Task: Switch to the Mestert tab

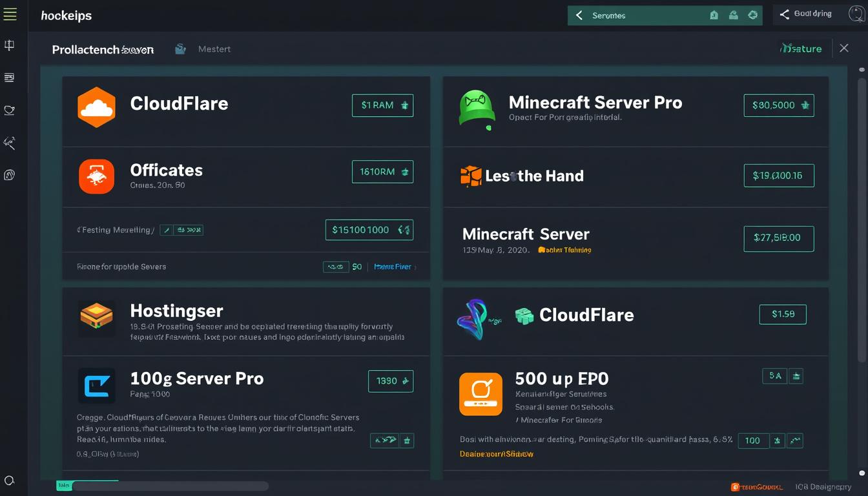Action: [214, 49]
